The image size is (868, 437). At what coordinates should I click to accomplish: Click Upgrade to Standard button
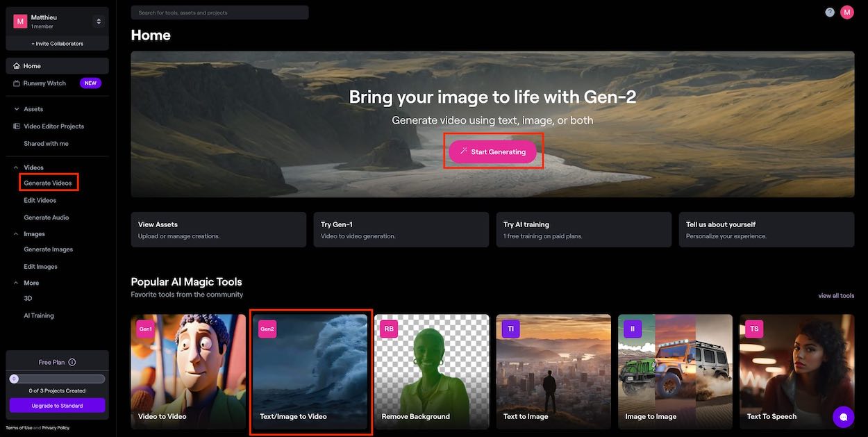pos(57,406)
